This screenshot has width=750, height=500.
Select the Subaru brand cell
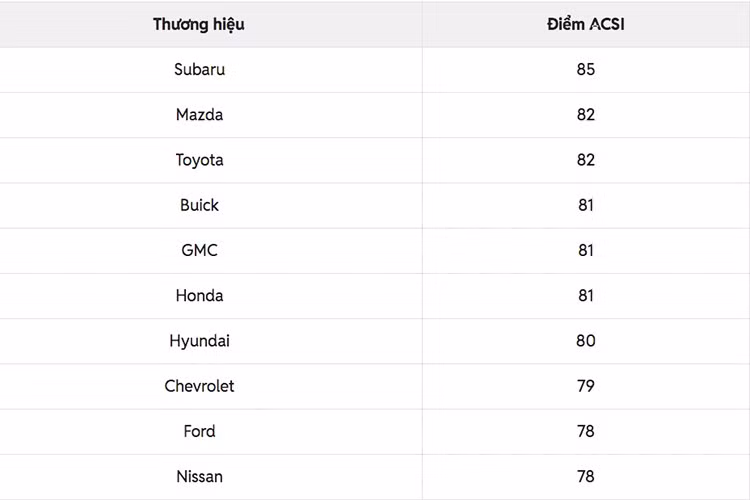199,69
